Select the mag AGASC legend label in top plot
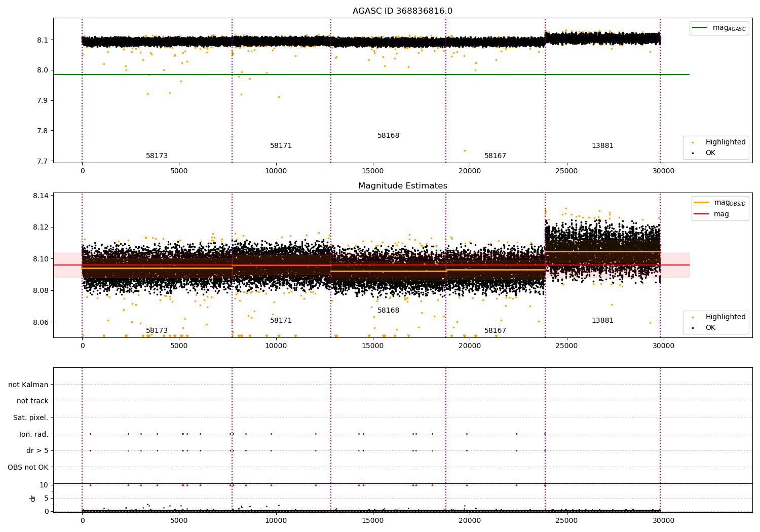 click(729, 28)
